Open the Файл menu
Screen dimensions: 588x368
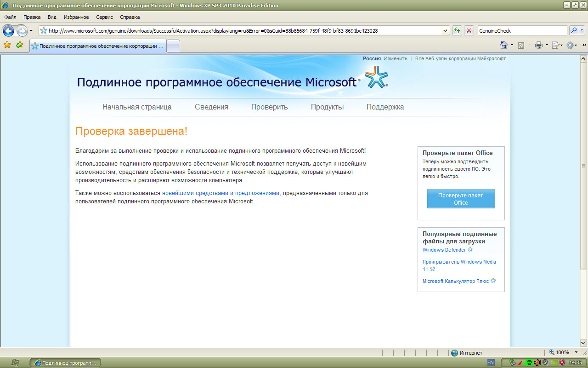tap(11, 17)
